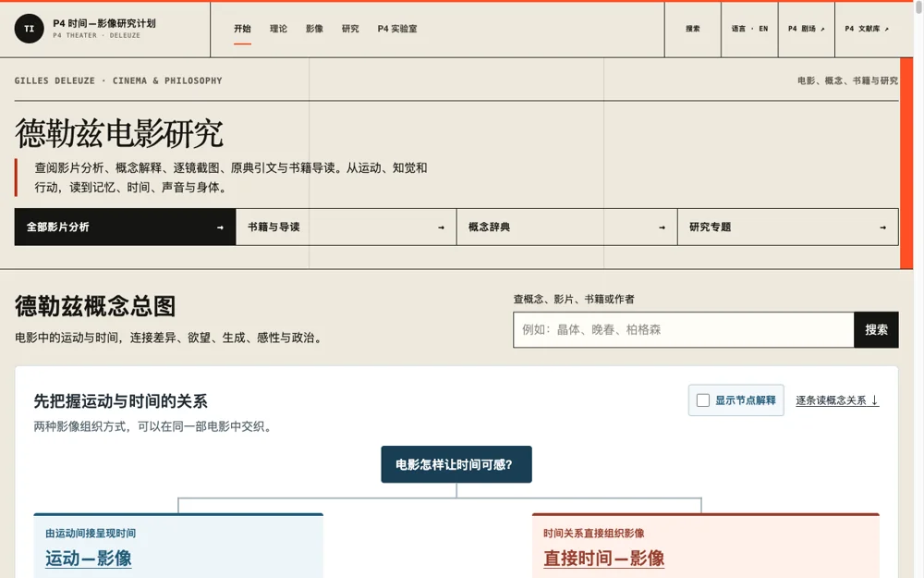Open 全部影片分析 black button
This screenshot has width=924, height=578.
click(x=125, y=228)
